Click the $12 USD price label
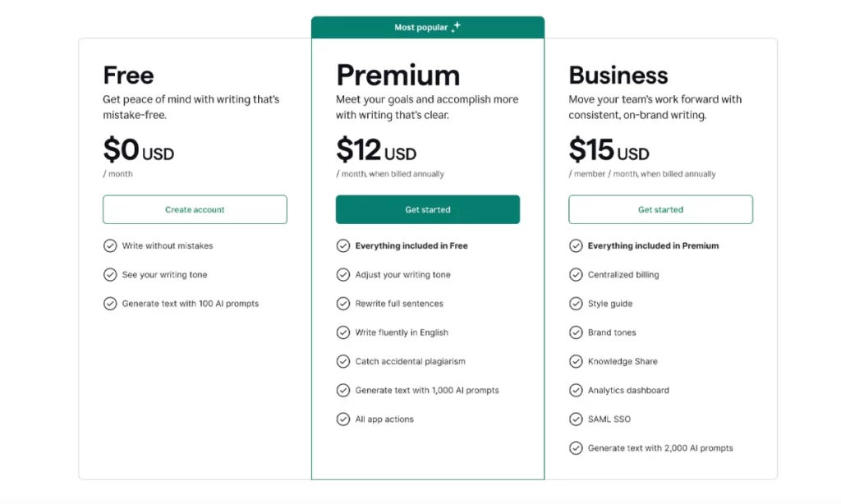The image size is (841, 504). 376,150
